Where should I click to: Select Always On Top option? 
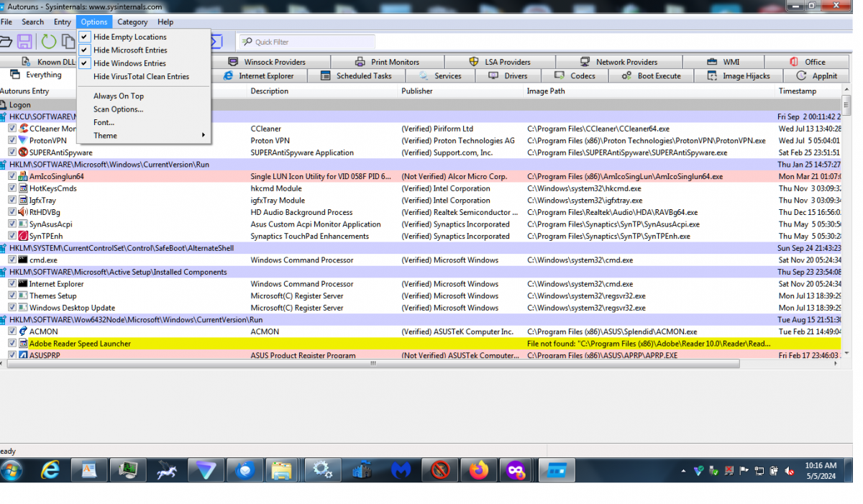[x=119, y=96]
